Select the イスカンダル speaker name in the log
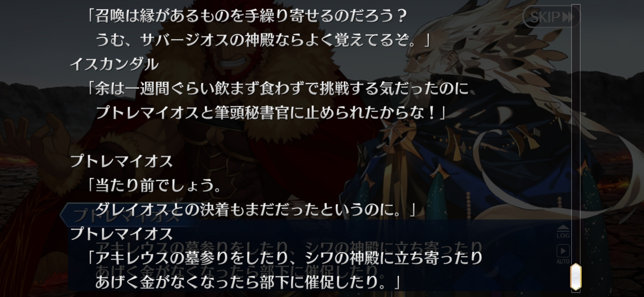 pyautogui.click(x=114, y=64)
